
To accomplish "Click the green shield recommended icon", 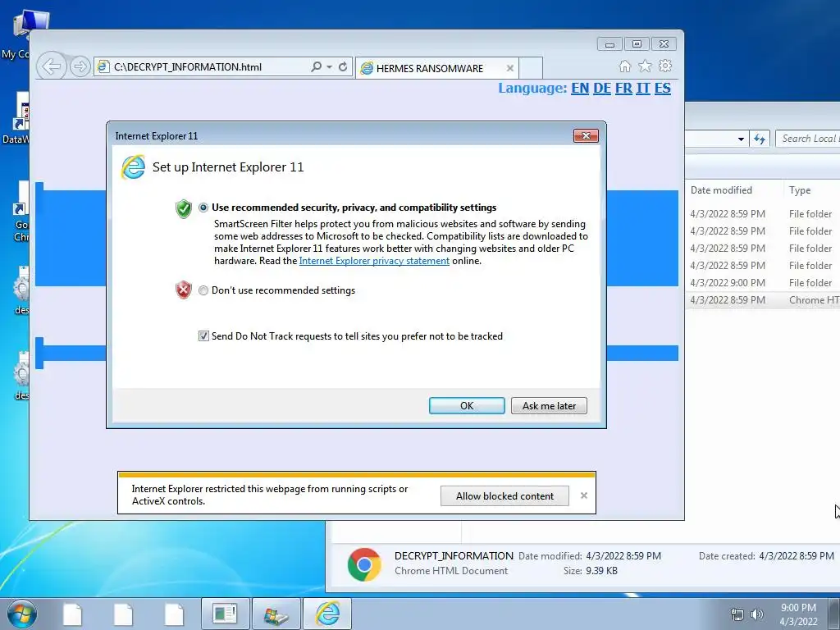I will [183, 208].
